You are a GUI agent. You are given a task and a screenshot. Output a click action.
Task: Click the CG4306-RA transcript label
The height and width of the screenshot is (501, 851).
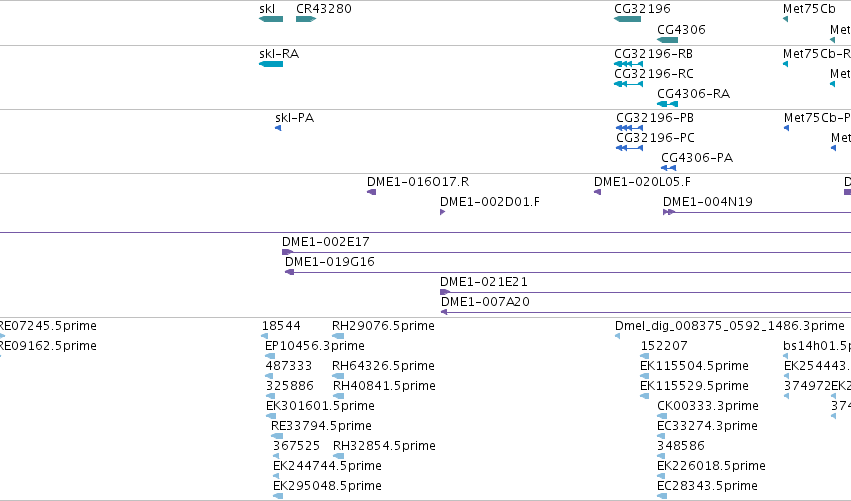click(x=694, y=94)
